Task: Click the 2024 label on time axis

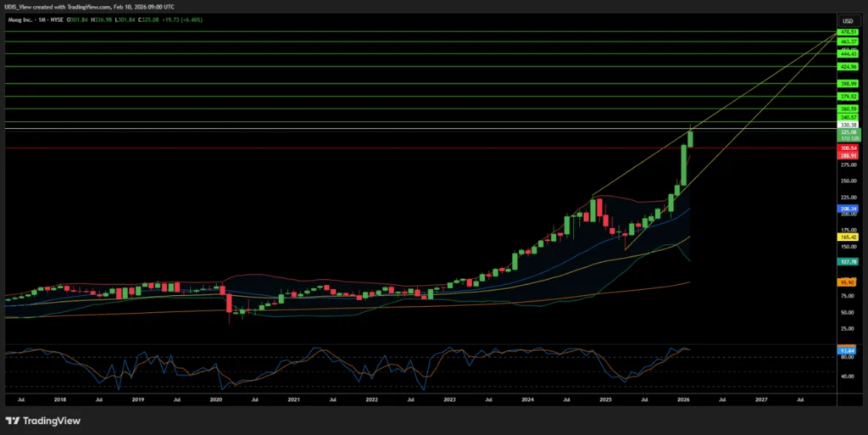Action: click(528, 399)
